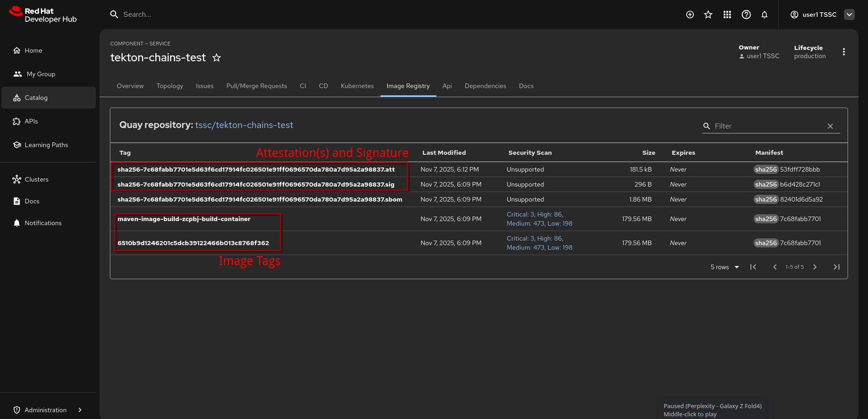This screenshot has width=868, height=419.
Task: Open notifications bell icon in header
Action: 764,15
